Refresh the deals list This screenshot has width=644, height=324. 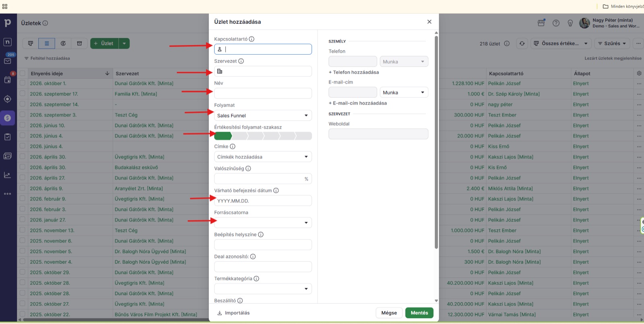522,43
